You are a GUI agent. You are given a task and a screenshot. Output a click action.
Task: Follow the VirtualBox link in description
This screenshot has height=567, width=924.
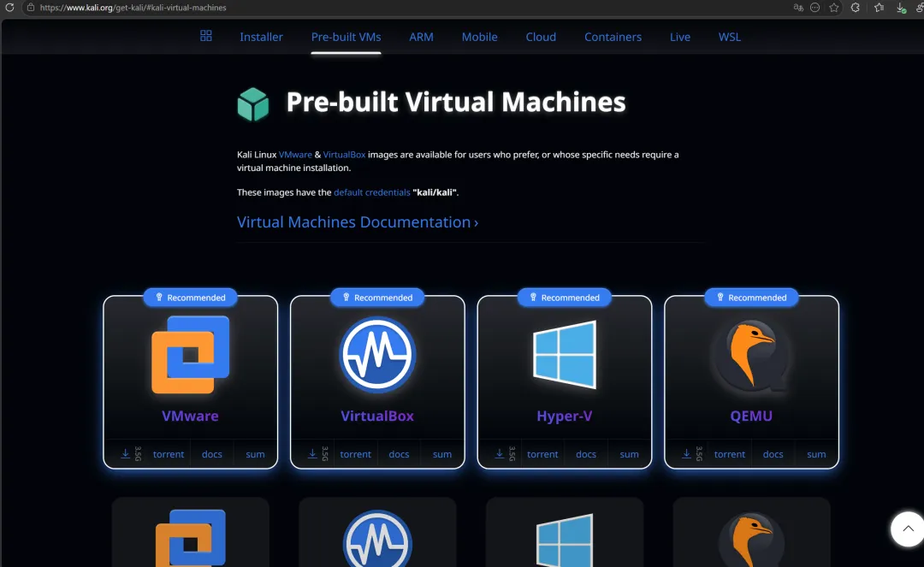coord(344,154)
